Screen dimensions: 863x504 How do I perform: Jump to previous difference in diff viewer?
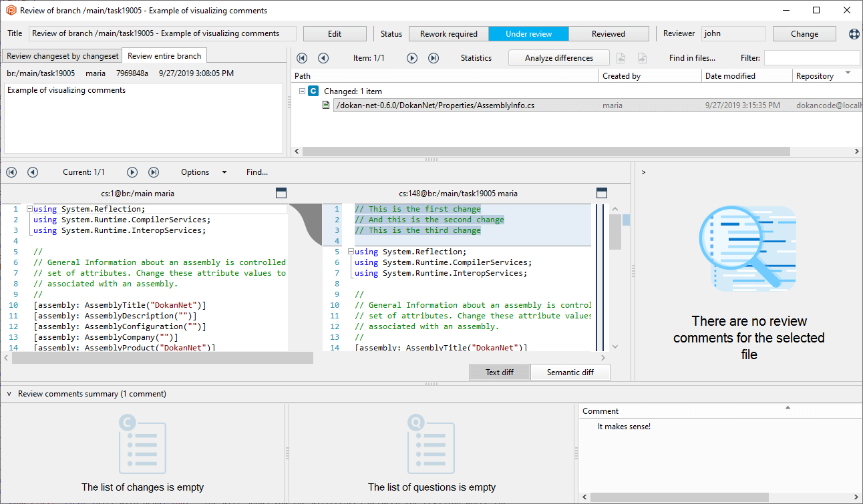[x=33, y=172]
